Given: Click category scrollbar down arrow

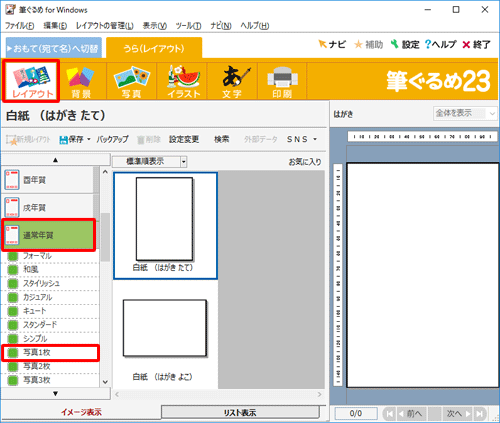Looking at the screenshot, I should [x=105, y=382].
